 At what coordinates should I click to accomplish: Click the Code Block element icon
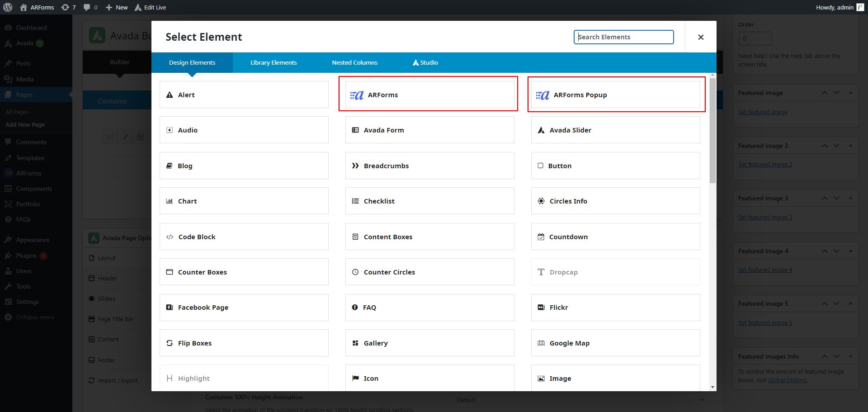point(170,237)
